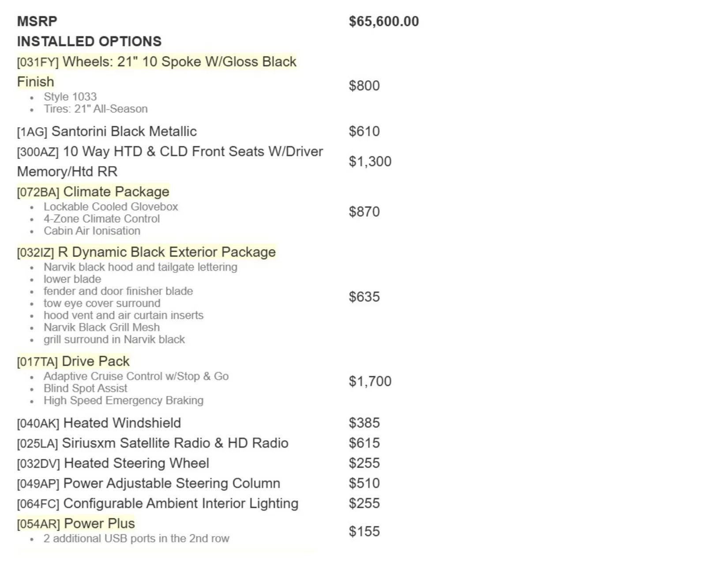Click the [031FY] option code
This screenshot has width=728, height=563.
click(38, 62)
